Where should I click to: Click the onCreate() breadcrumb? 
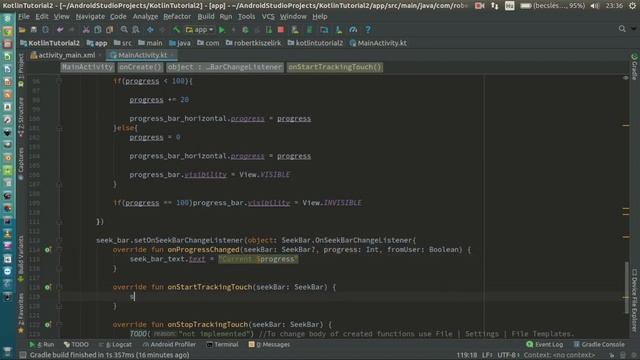coord(140,67)
